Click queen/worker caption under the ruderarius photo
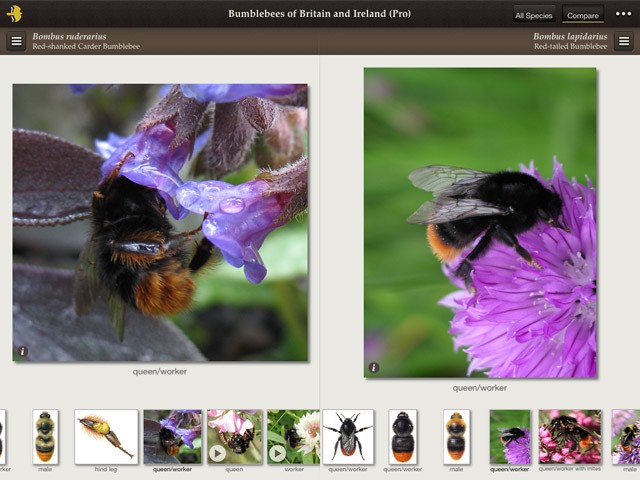The width and height of the screenshot is (640, 480). pos(160,371)
